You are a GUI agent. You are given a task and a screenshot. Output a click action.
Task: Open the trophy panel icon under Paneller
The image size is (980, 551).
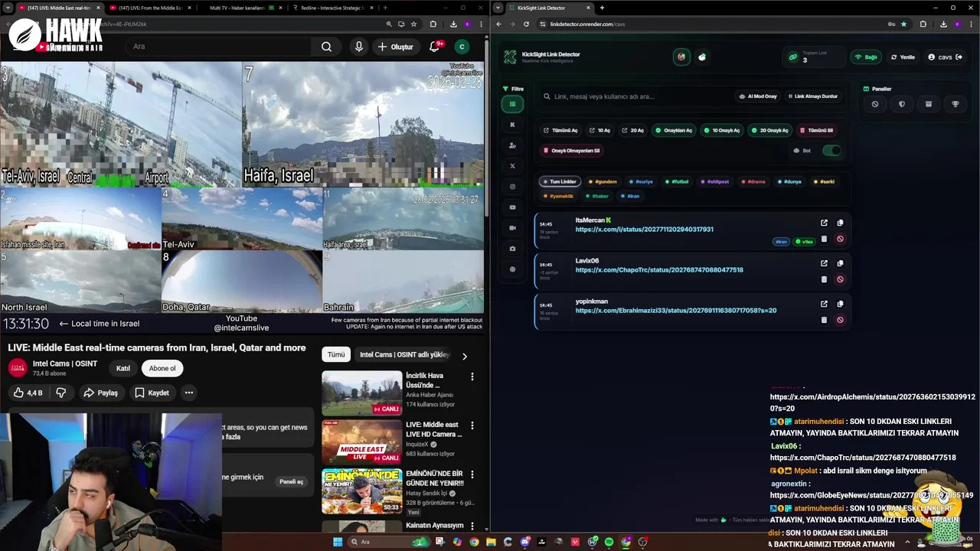tap(955, 104)
